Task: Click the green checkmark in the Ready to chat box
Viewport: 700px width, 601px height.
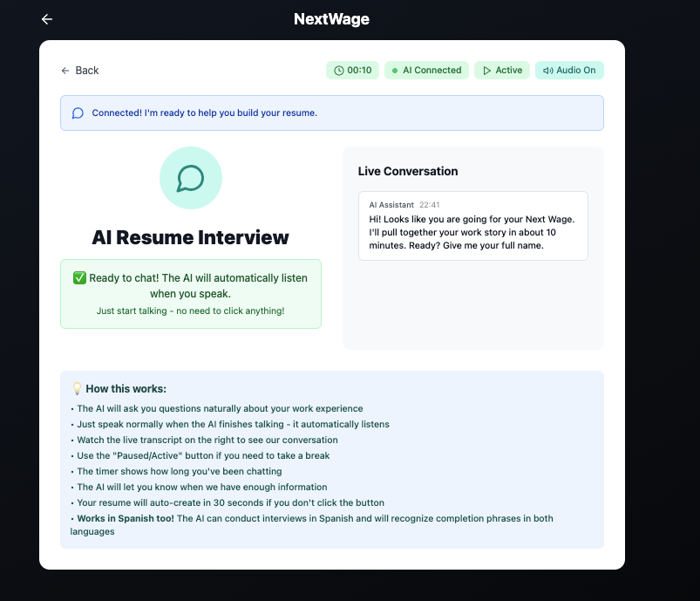Action: click(79, 278)
